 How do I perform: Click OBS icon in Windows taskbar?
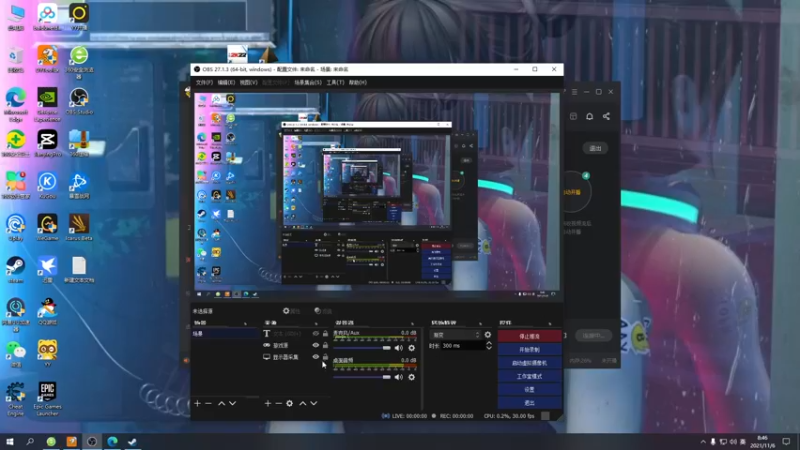[92, 441]
